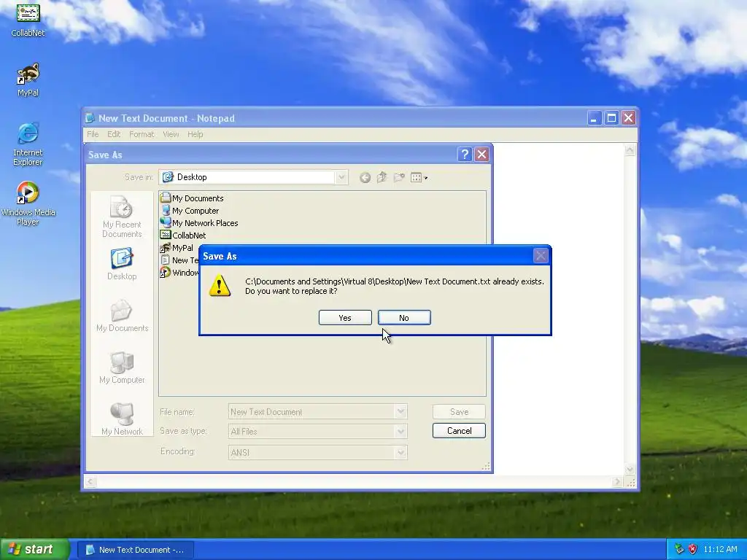Image resolution: width=747 pixels, height=560 pixels.
Task: Open the View Menu icon dropdown
Action: tap(419, 178)
